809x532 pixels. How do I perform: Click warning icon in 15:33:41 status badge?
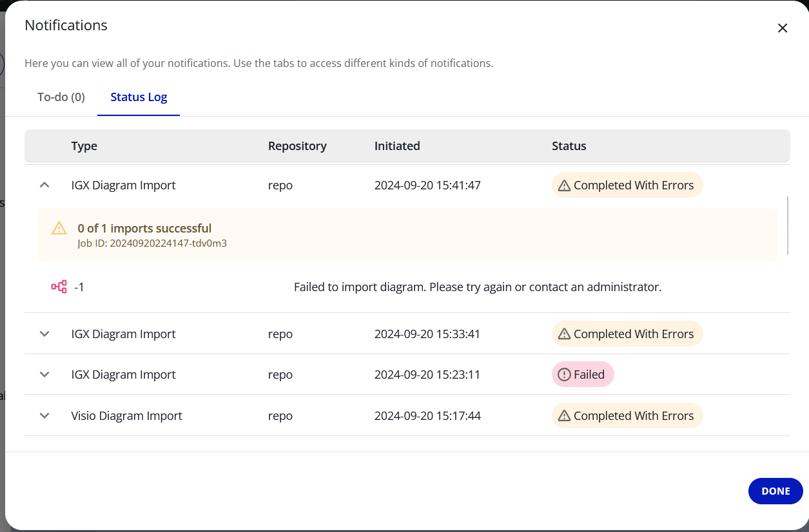564,334
